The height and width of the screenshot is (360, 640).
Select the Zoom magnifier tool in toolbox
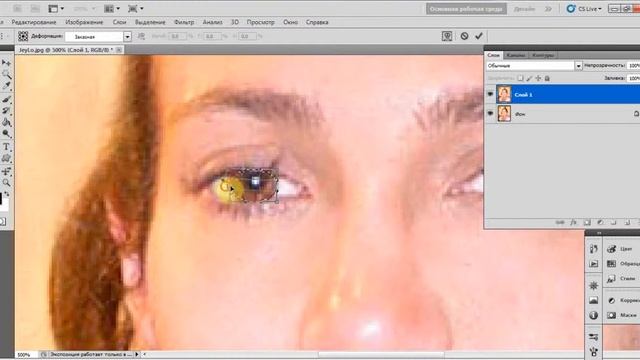click(x=6, y=183)
